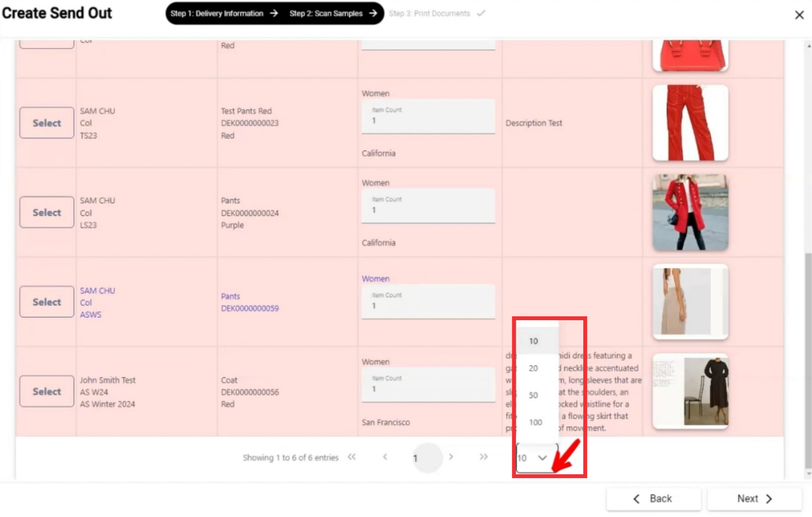Click the DEK0000000059 link
The width and height of the screenshot is (812, 517).
point(250,308)
